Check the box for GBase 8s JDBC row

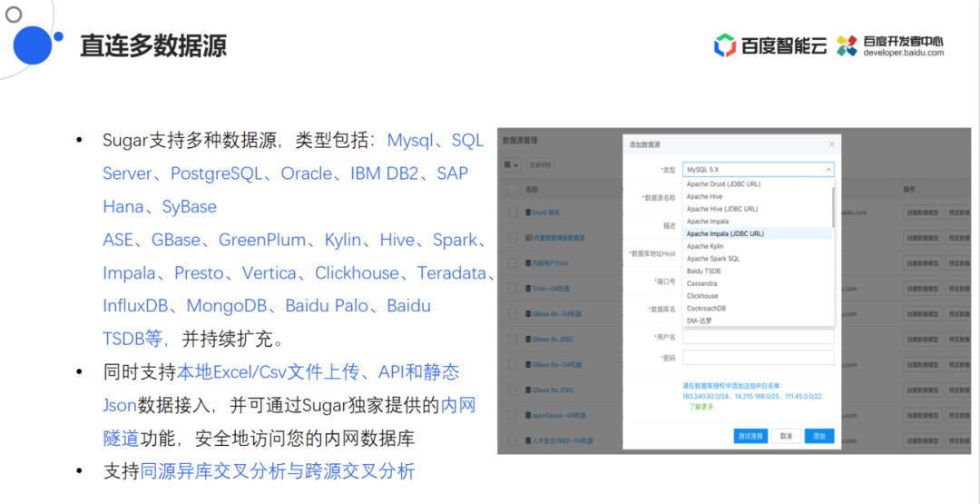(513, 339)
